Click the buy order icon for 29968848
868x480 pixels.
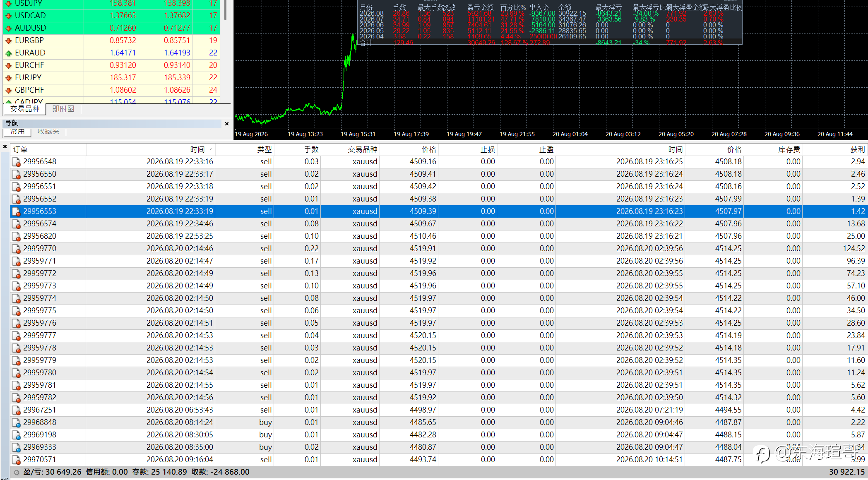(x=16, y=422)
